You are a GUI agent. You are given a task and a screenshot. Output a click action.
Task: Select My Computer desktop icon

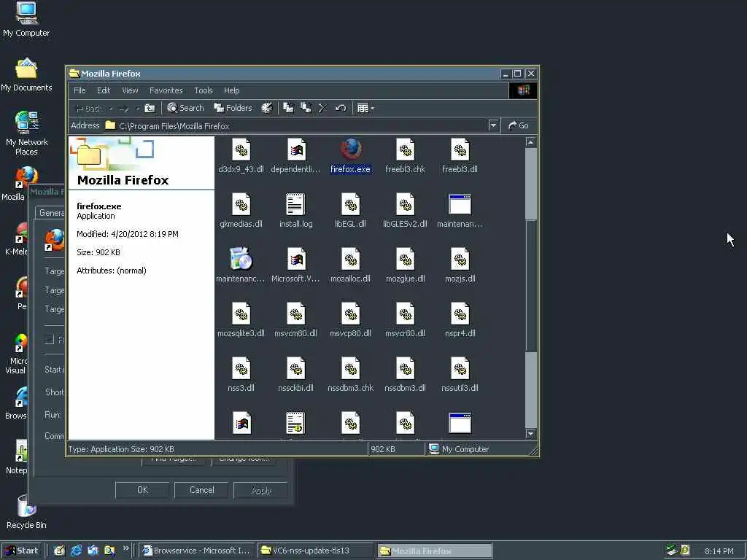point(26,20)
